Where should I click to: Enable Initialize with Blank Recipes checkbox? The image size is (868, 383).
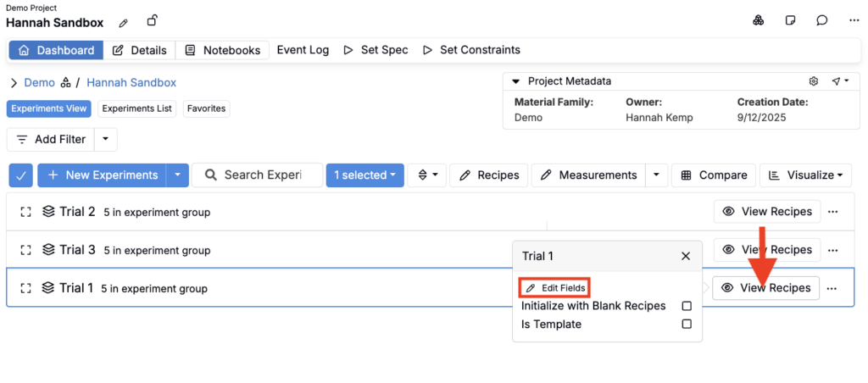[x=687, y=306]
